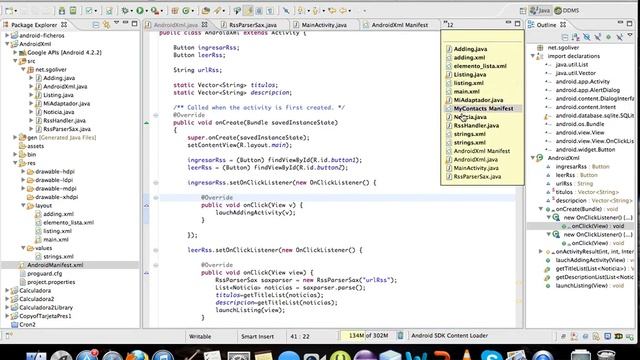Click the Forward navigation yellow arrow
The image size is (640, 360).
coord(344,11)
